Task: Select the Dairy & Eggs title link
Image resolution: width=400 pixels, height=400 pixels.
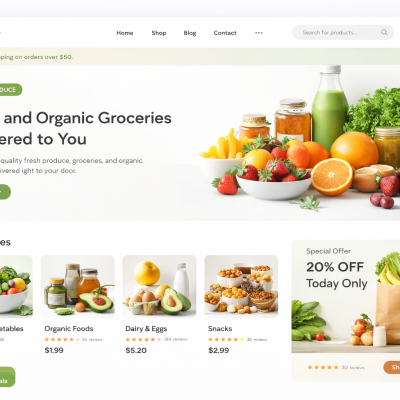Action: tap(146, 329)
